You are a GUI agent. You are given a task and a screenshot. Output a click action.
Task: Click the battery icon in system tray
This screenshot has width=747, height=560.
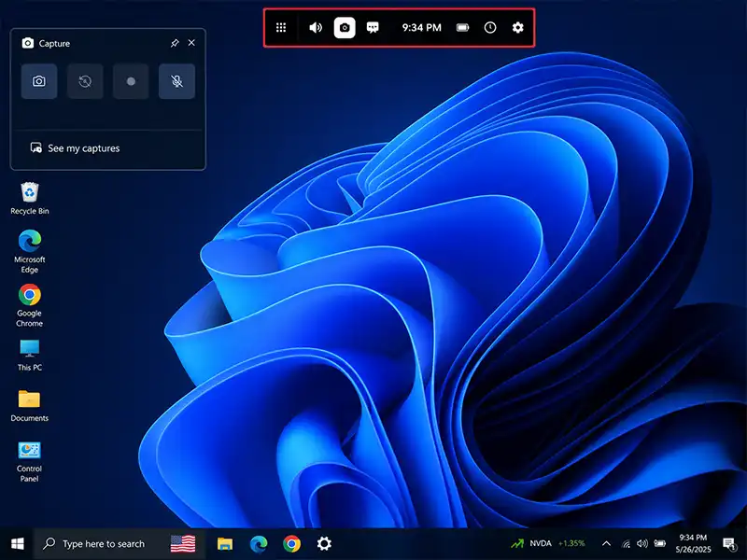(660, 543)
